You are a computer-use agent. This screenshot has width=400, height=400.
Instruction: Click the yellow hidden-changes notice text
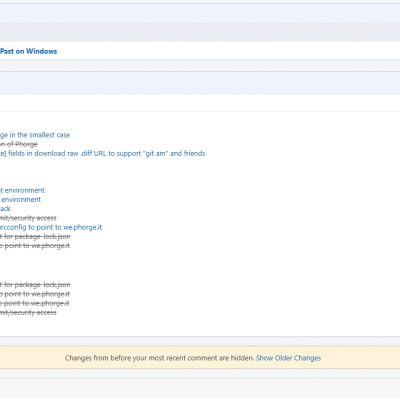click(159, 358)
